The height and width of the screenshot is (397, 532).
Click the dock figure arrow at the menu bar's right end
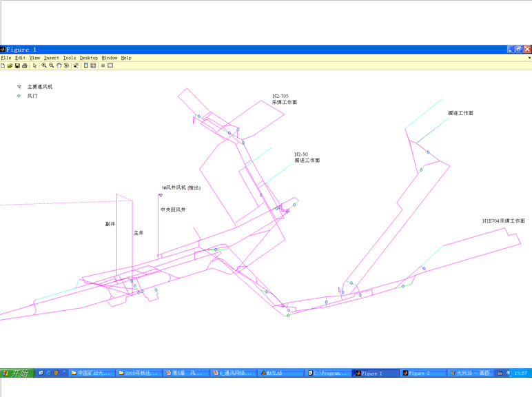coord(529,58)
